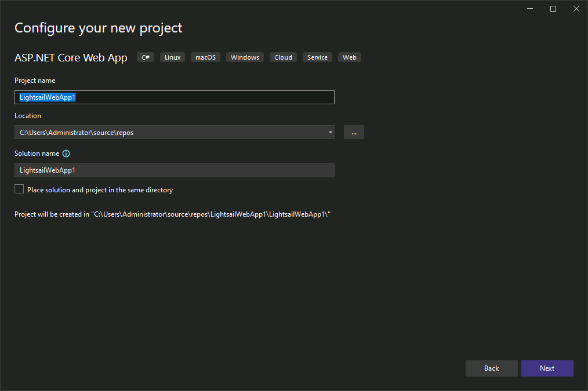Screen dimensions: 588x391
Task: Click the Windows tag
Action: (x=245, y=57)
